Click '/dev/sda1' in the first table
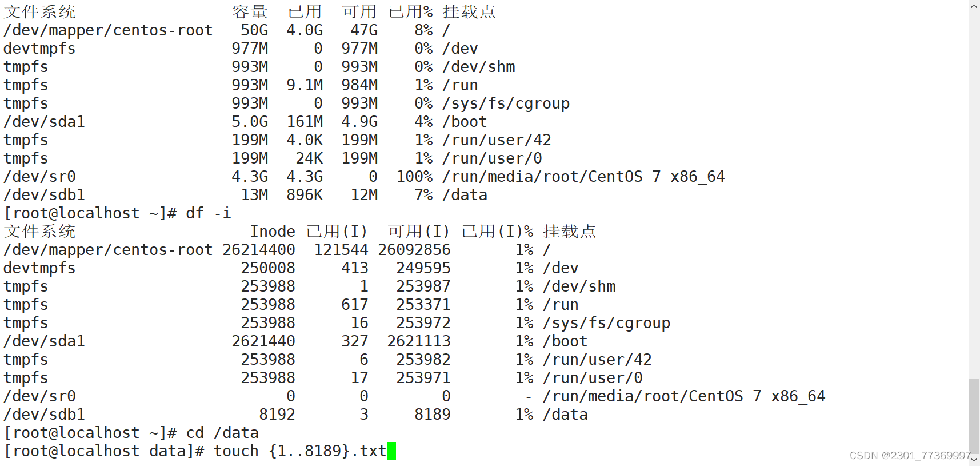Screen dimensions: 980x466 point(44,122)
